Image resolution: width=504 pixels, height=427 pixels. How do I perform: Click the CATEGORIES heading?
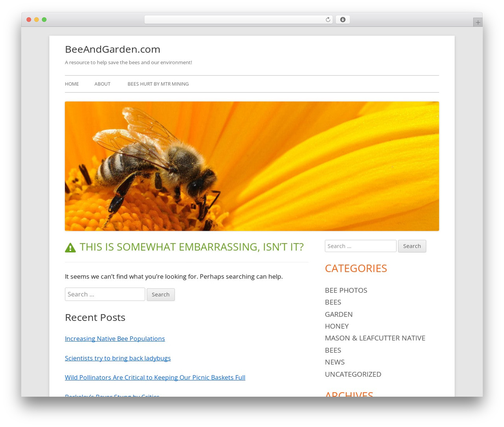click(356, 268)
